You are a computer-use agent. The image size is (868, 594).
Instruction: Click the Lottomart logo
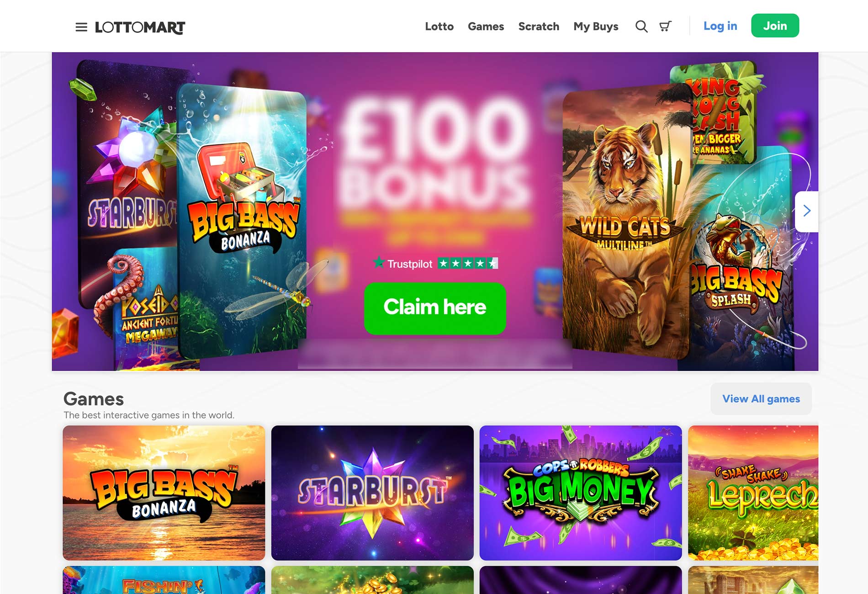[140, 27]
